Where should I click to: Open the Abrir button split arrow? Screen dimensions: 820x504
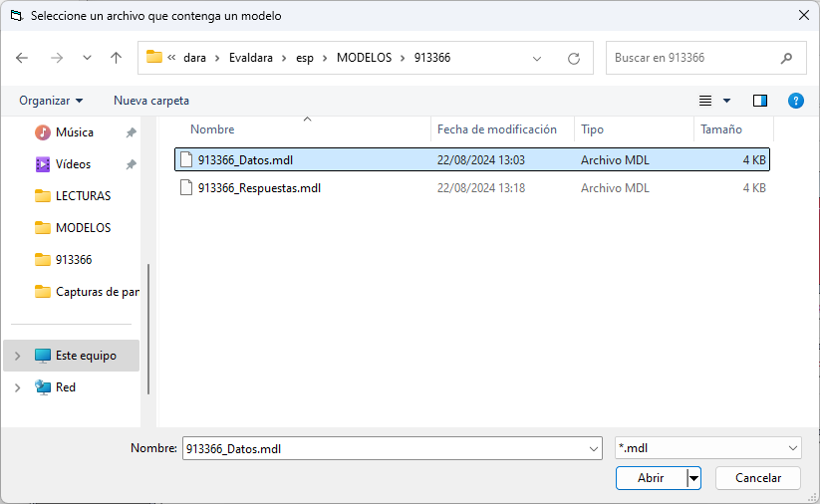coord(694,478)
